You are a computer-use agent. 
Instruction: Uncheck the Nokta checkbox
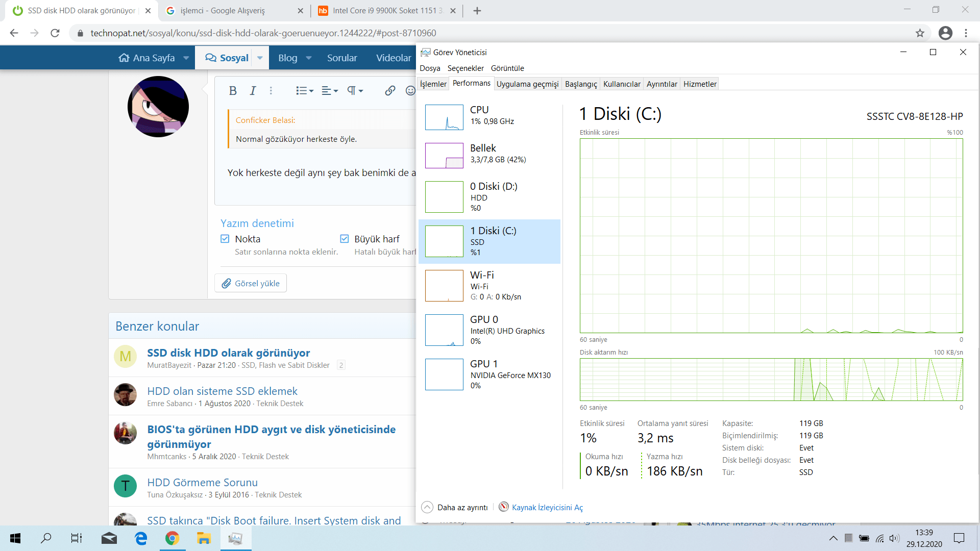click(x=225, y=239)
